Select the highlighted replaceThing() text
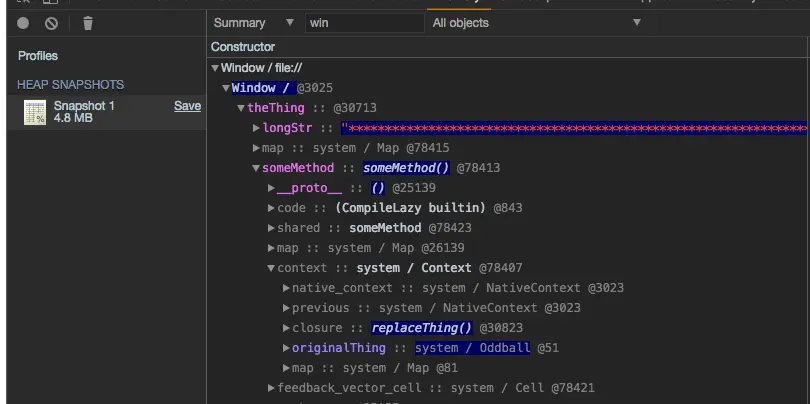Image resolution: width=810 pixels, height=404 pixels. pyautogui.click(x=422, y=328)
